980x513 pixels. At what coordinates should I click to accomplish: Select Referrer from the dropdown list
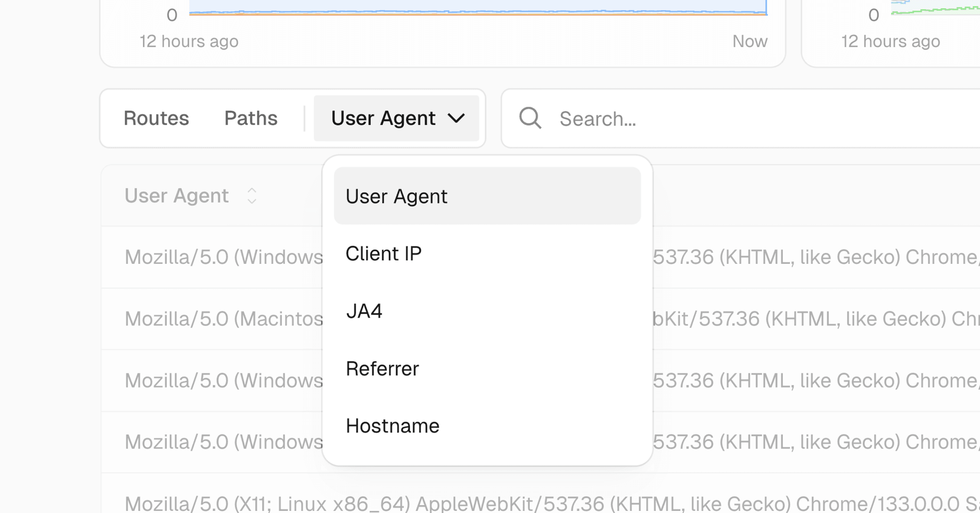[382, 369]
